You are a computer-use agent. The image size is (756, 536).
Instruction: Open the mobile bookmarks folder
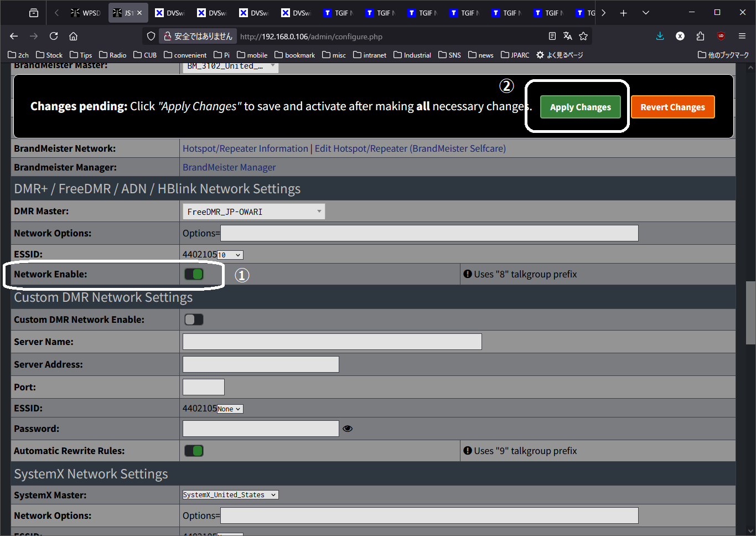(x=252, y=55)
